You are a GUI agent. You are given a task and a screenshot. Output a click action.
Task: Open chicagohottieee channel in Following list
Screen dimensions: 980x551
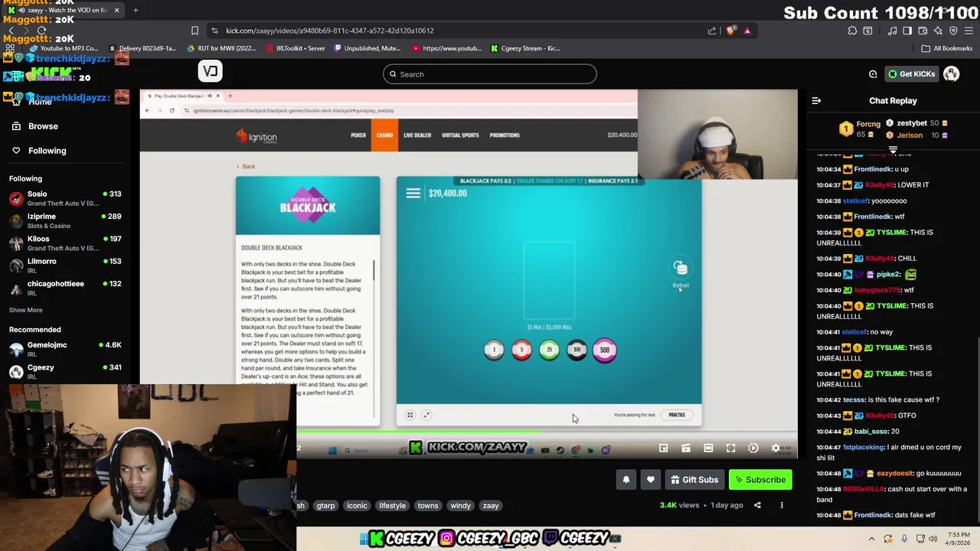click(x=65, y=288)
